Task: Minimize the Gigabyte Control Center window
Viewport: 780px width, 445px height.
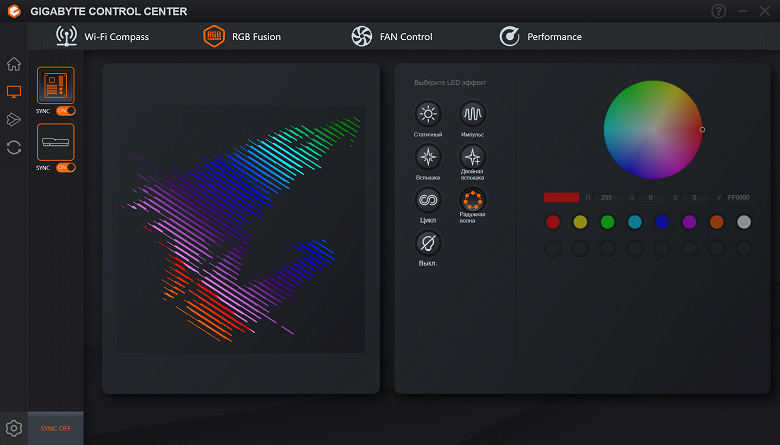Action: (743, 11)
